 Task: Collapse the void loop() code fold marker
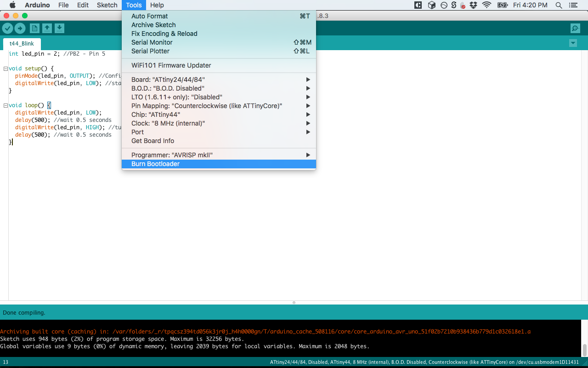[x=5, y=105]
